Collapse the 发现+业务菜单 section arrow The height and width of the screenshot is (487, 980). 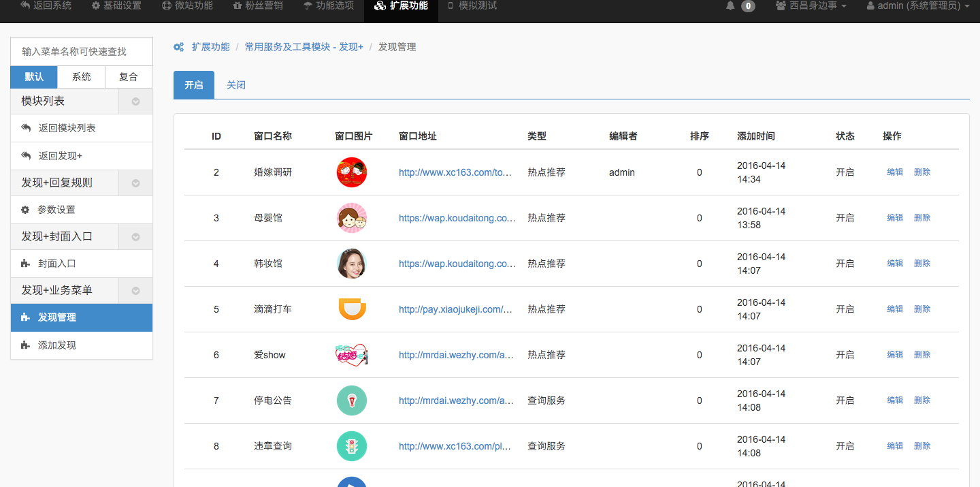pos(135,290)
